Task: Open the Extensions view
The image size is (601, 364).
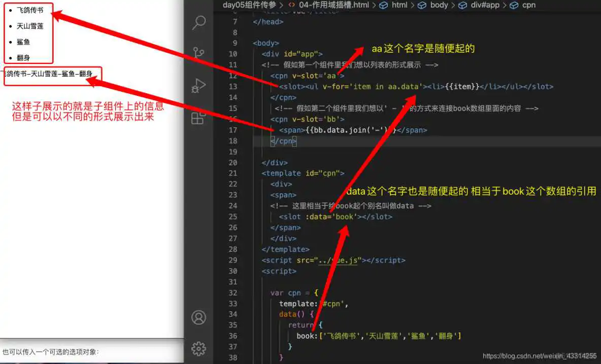Action: (x=198, y=118)
